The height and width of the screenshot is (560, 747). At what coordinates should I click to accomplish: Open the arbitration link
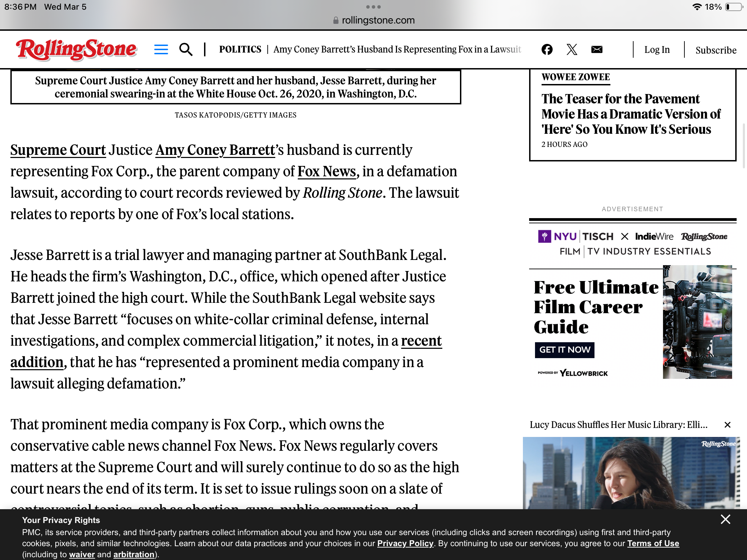pos(134,554)
